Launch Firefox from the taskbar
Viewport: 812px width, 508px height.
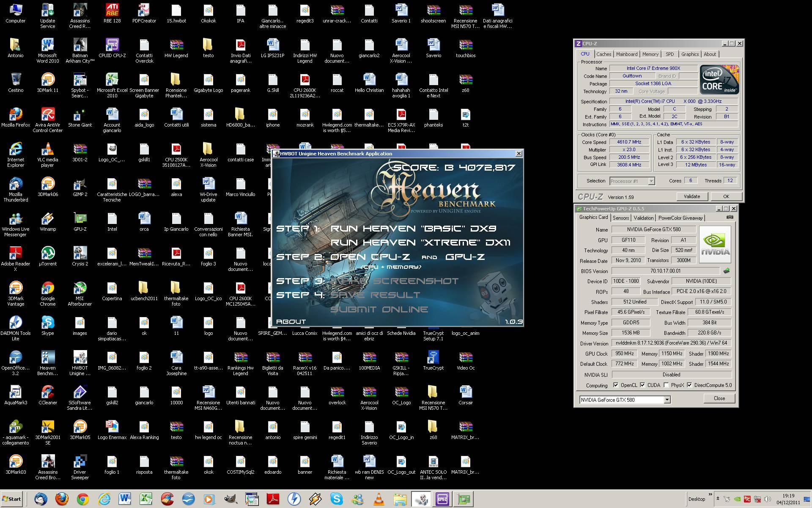click(x=62, y=499)
